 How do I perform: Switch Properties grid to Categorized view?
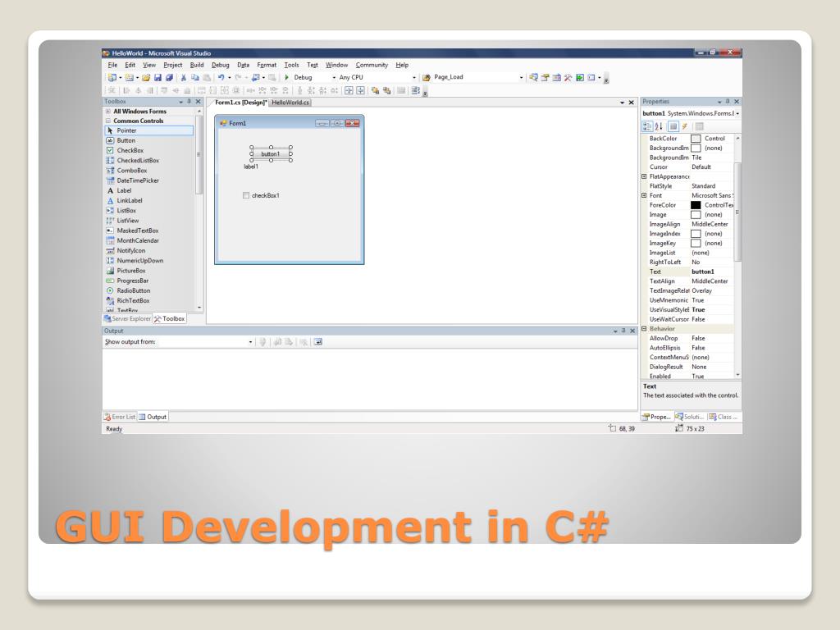[x=647, y=126]
